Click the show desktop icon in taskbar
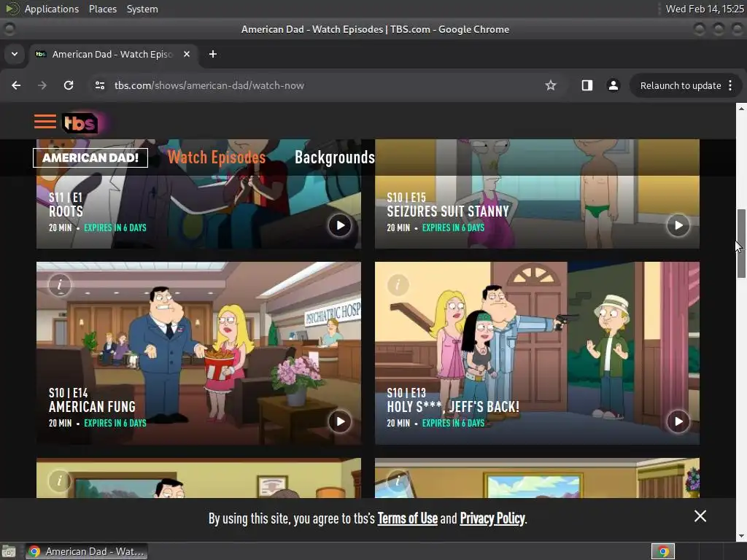 9,551
